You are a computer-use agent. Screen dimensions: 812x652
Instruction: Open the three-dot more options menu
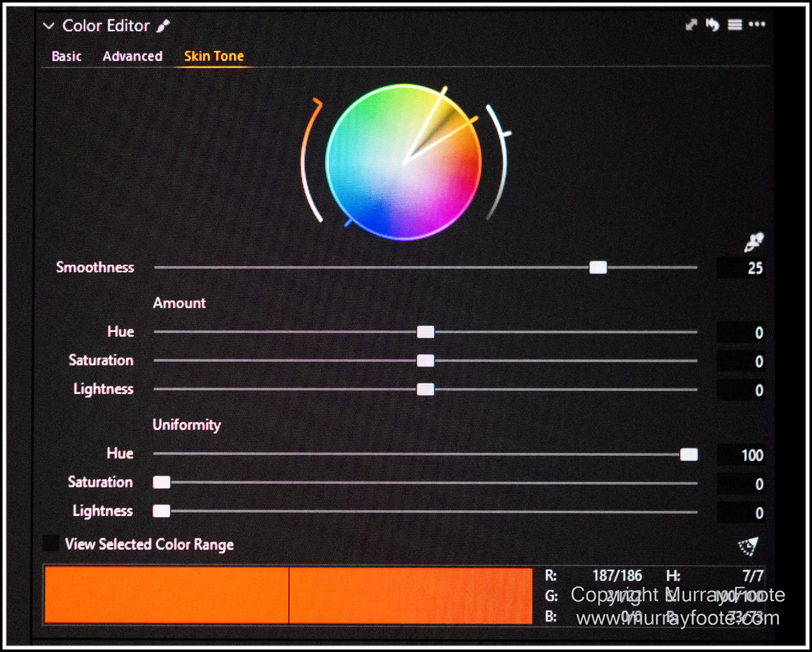pyautogui.click(x=757, y=24)
